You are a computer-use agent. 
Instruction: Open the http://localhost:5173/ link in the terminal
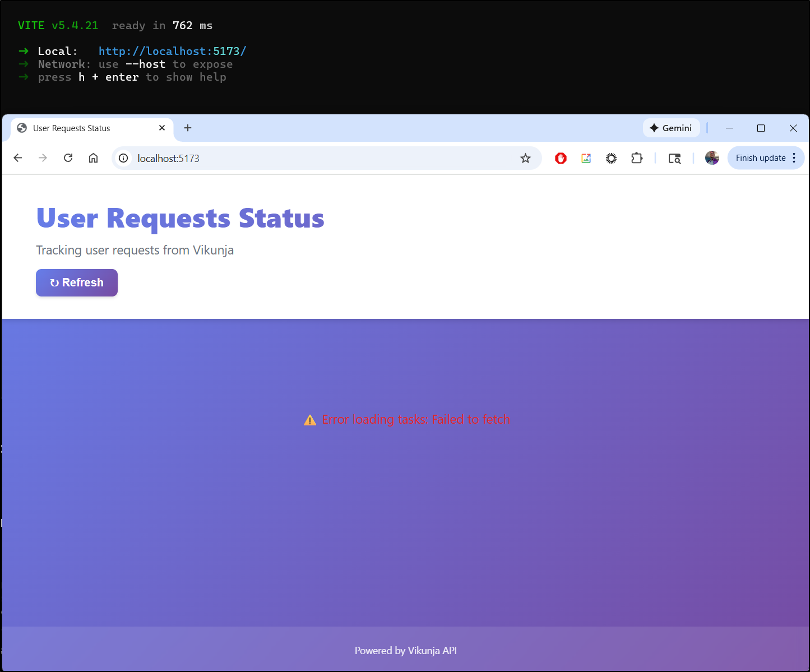[172, 50]
